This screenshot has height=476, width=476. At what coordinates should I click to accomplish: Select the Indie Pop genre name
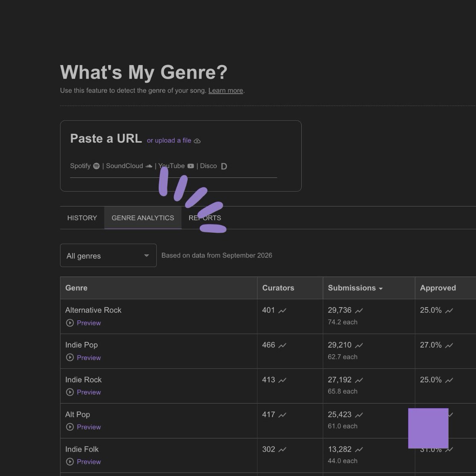pyautogui.click(x=81, y=345)
